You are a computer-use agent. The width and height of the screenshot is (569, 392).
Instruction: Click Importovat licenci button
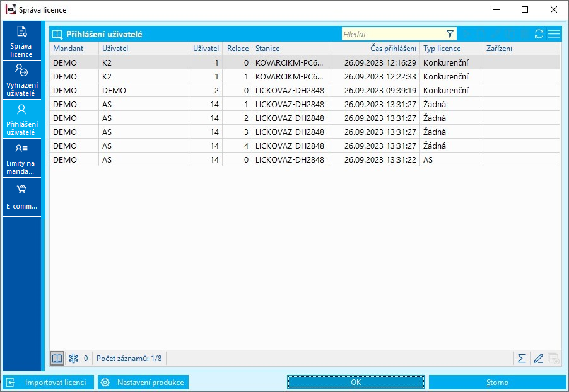(48, 382)
